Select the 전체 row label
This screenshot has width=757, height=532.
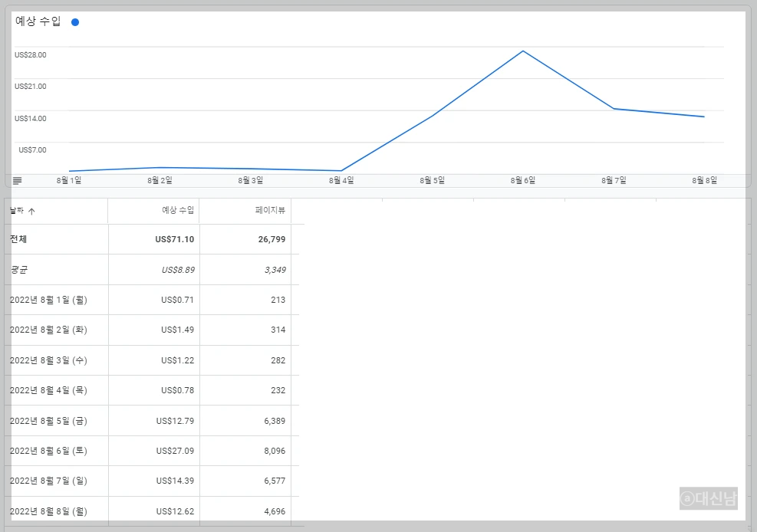[18, 239]
